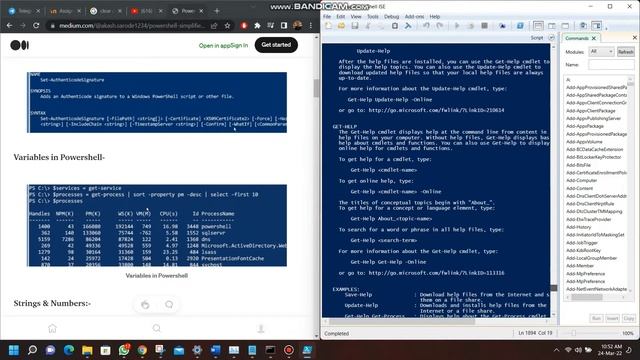This screenshot has height=360, width=640.
Task: Click the New script icon in PowerShell ISE
Action: click(328, 26)
